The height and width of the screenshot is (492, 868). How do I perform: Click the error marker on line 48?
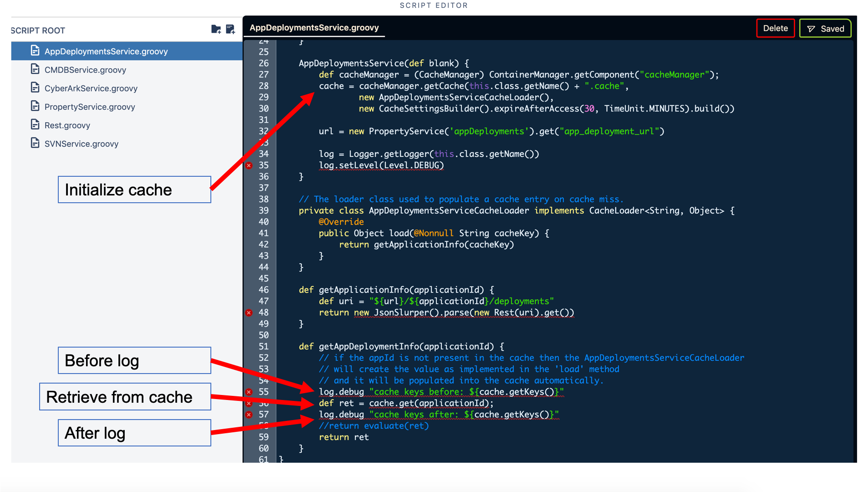coord(249,313)
